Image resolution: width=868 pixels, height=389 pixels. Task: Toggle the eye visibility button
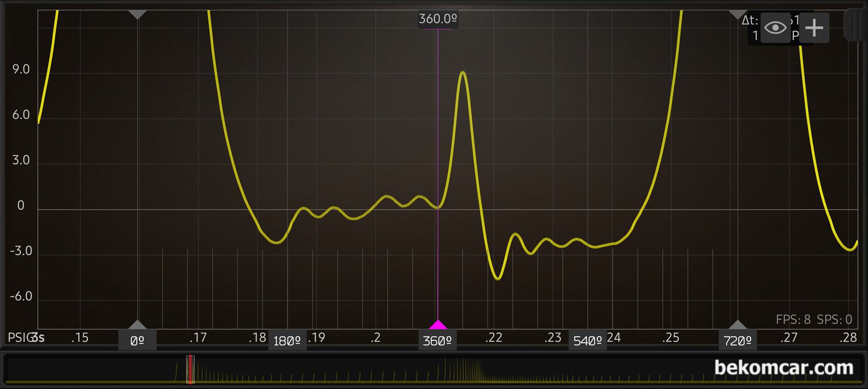[x=776, y=28]
